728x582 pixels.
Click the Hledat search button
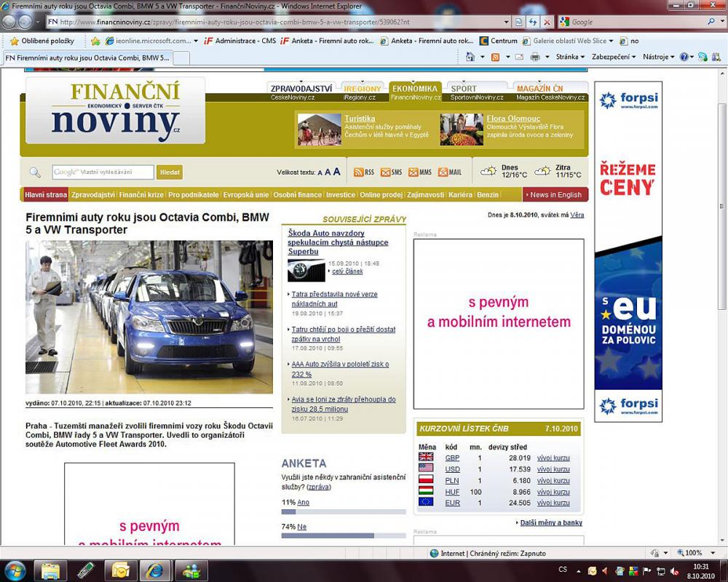(x=170, y=172)
